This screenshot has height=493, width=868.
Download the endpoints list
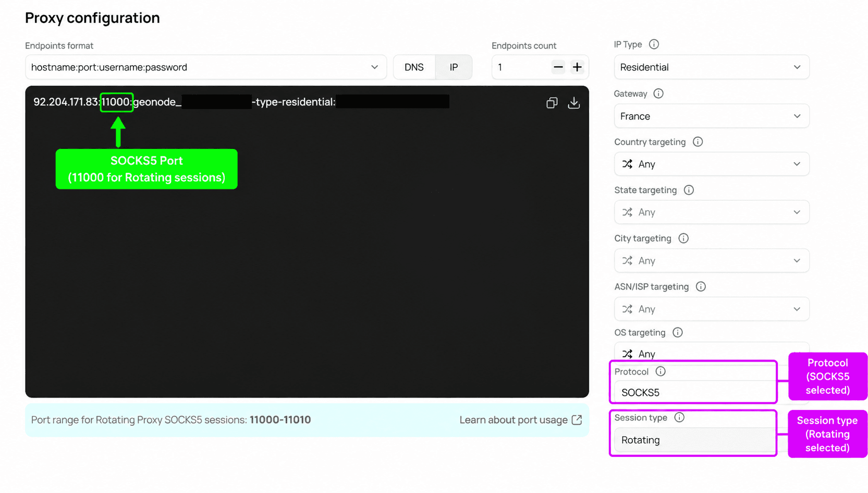pyautogui.click(x=573, y=103)
